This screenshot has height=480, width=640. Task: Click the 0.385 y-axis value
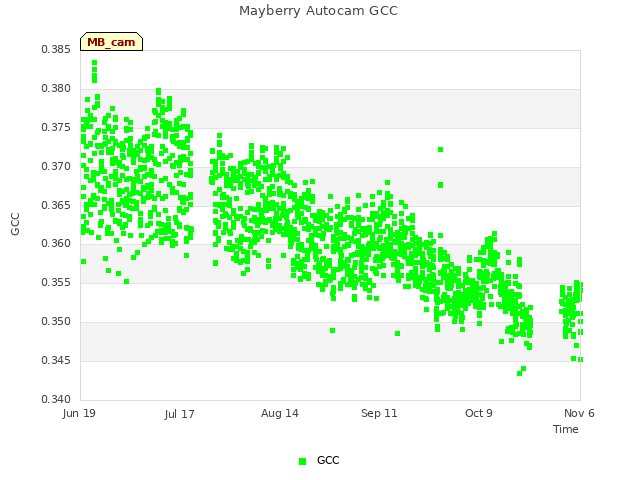56,49
